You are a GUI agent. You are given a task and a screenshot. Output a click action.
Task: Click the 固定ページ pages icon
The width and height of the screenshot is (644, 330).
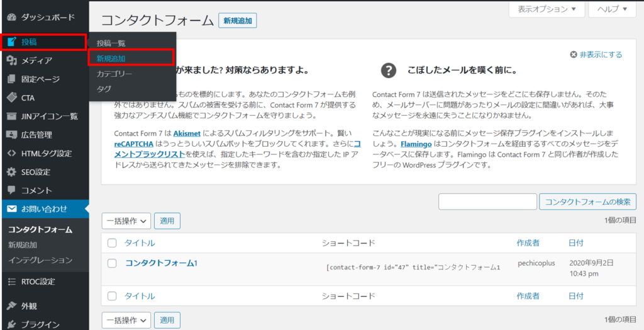11,79
